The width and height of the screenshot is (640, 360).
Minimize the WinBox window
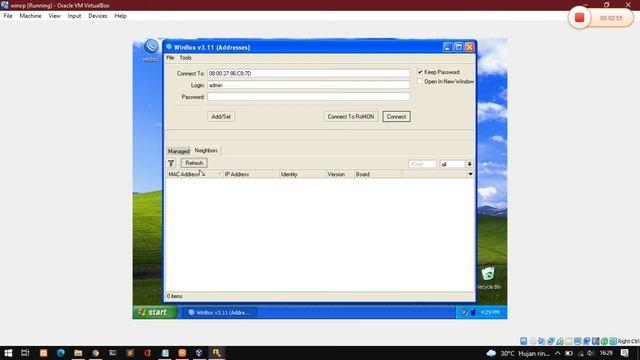447,47
